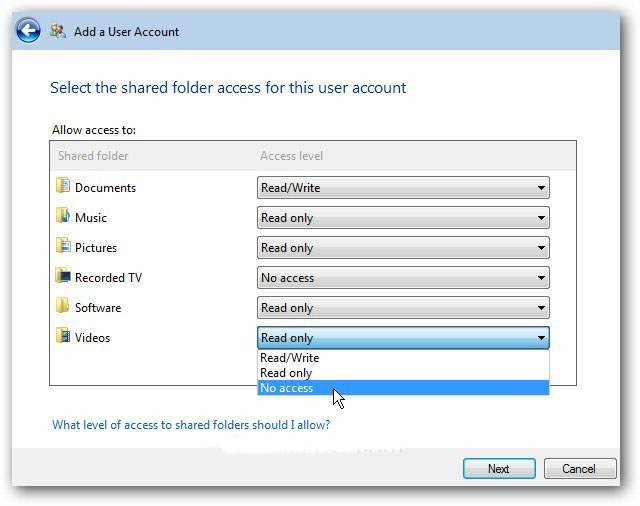Click Next to continue

click(499, 468)
